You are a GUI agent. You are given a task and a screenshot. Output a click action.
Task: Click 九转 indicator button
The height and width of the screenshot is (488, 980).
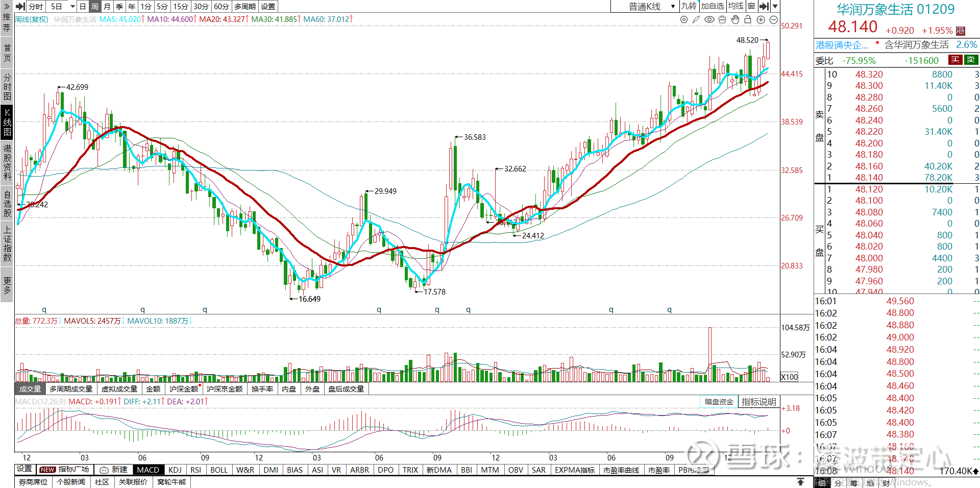tap(689, 6)
